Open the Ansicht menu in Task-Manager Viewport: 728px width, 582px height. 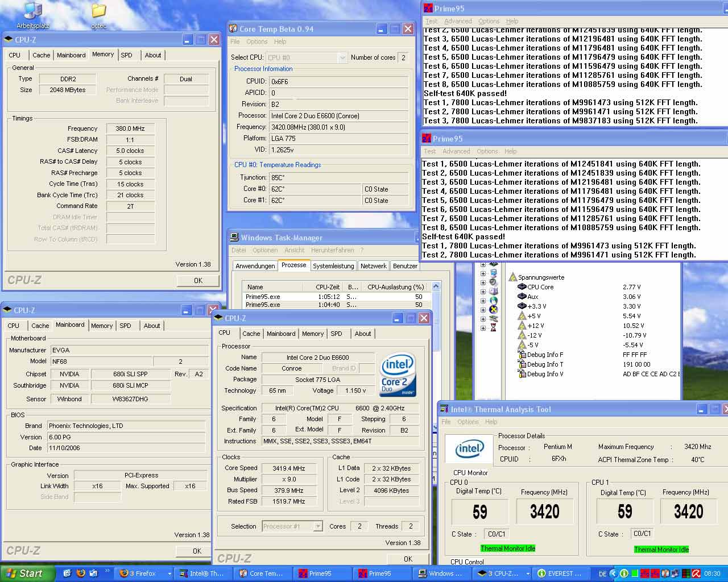(x=295, y=250)
